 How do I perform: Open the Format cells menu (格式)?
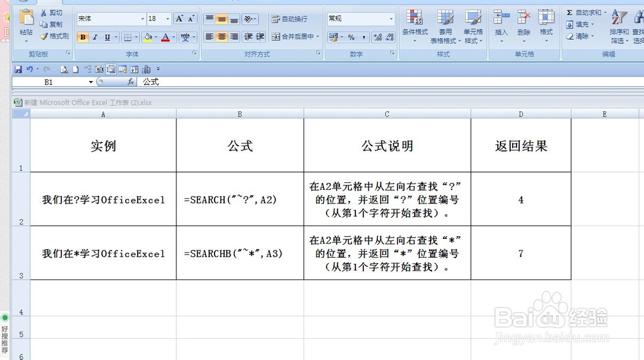click(546, 26)
